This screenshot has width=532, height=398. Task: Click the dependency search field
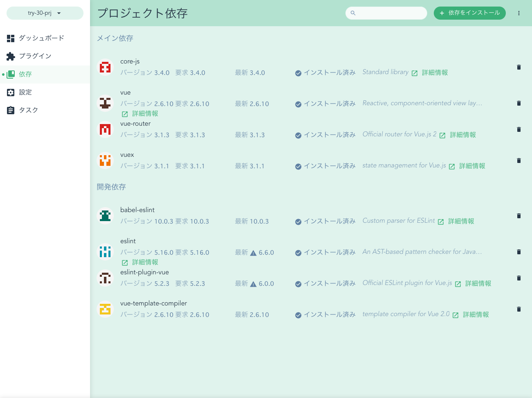click(386, 13)
